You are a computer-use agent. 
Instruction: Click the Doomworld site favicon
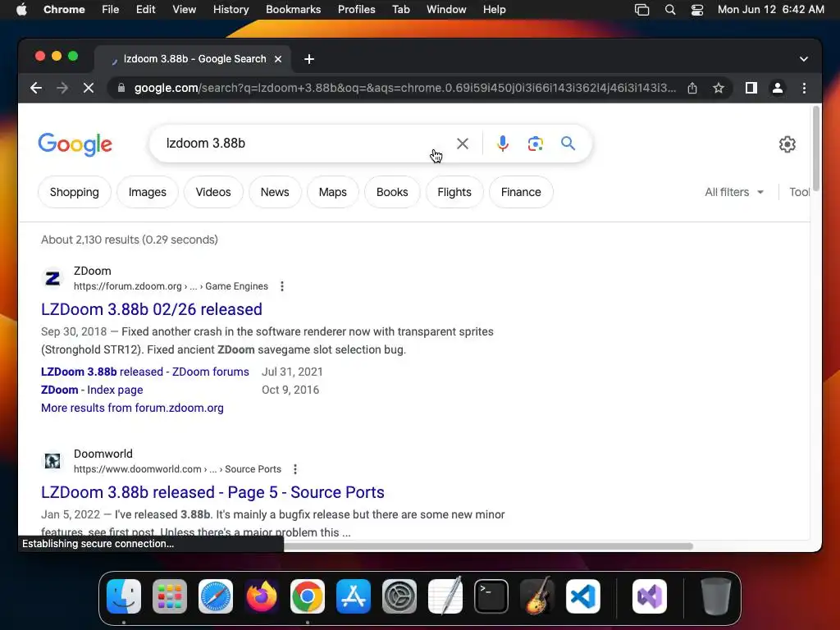[52, 461]
